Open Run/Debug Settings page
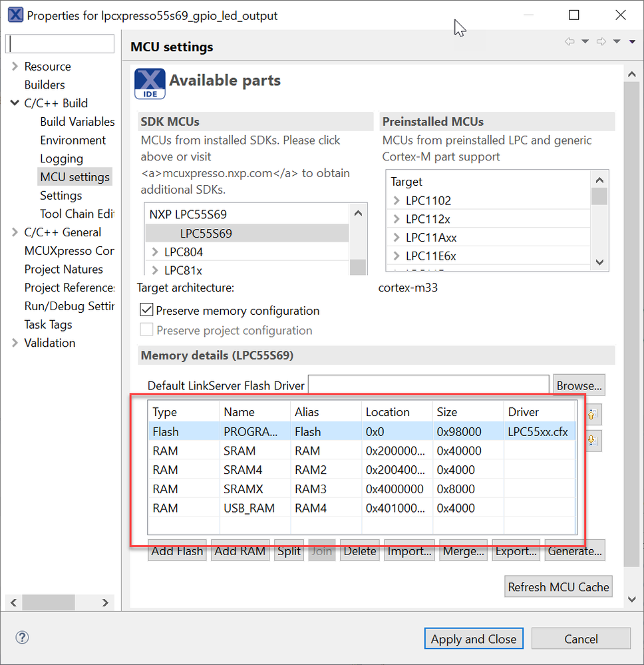 pyautogui.click(x=69, y=306)
